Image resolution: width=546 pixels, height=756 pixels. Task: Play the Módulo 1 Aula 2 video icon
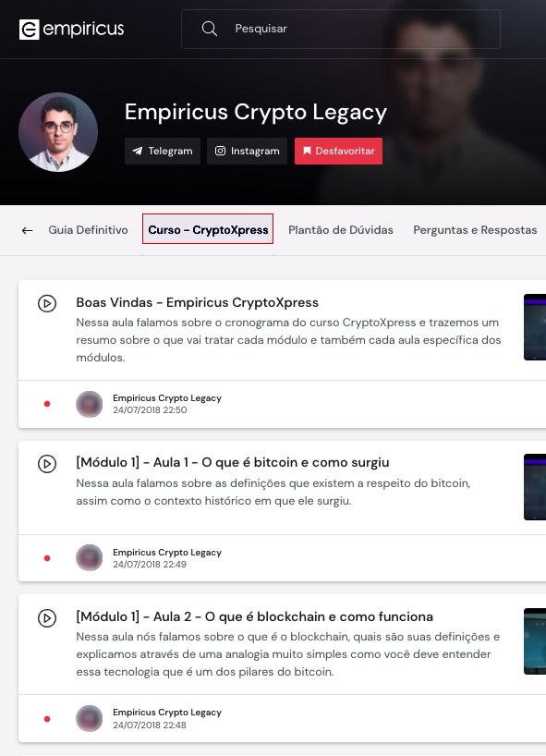coord(47,618)
